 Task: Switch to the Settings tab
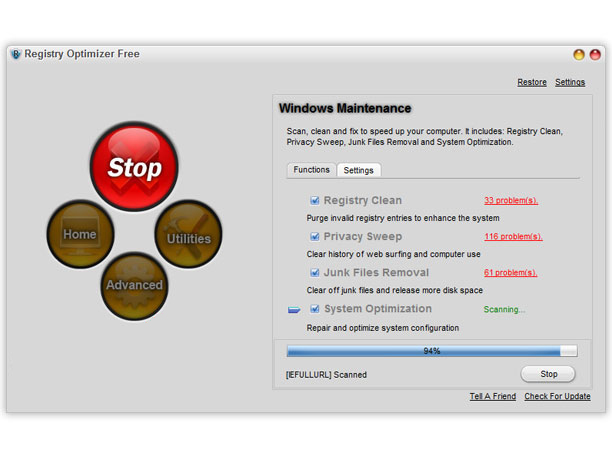tap(359, 170)
